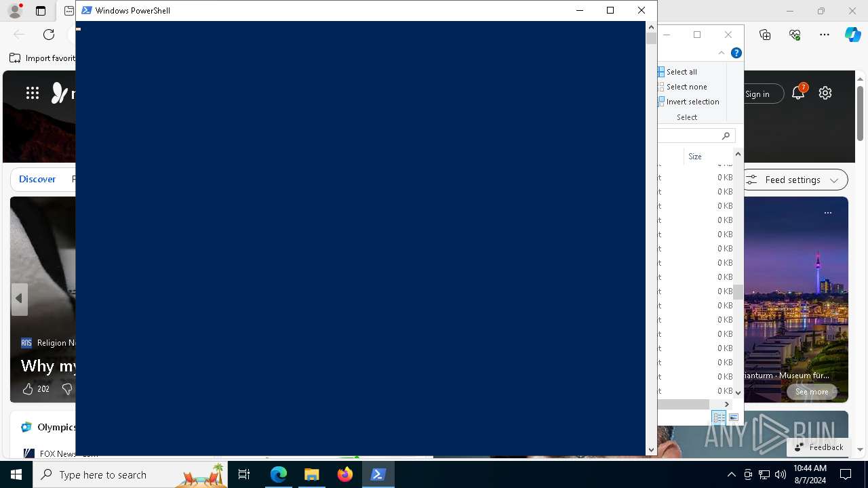Open MSN notifications bell
This screenshot has height=488, width=868.
[x=798, y=94]
